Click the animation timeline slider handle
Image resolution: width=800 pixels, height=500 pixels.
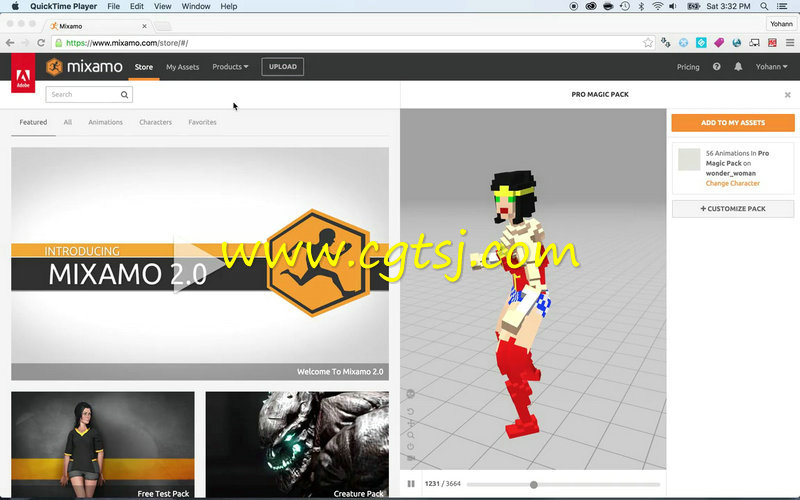coord(534,485)
